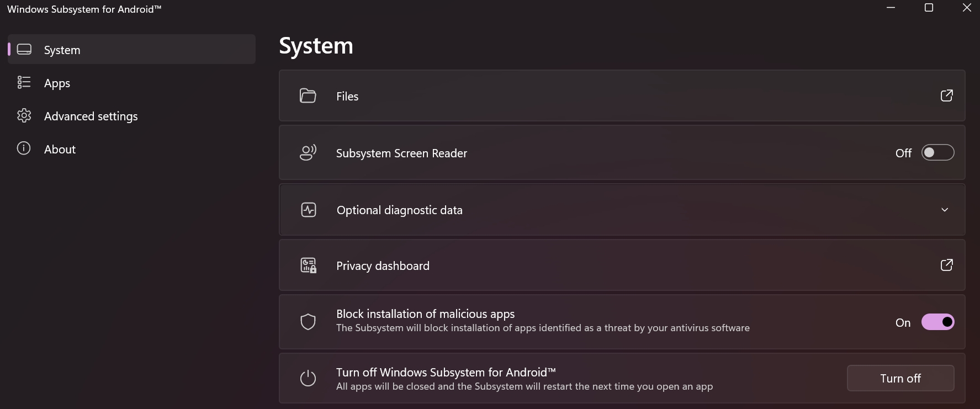This screenshot has width=980, height=409.
Task: Click the Advanced settings gear icon
Action: (x=24, y=115)
